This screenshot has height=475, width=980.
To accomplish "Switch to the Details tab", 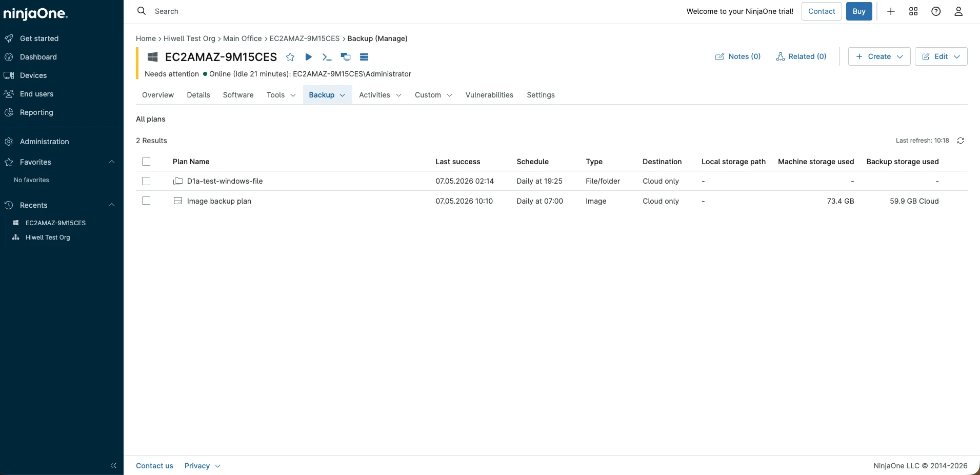I will (198, 95).
